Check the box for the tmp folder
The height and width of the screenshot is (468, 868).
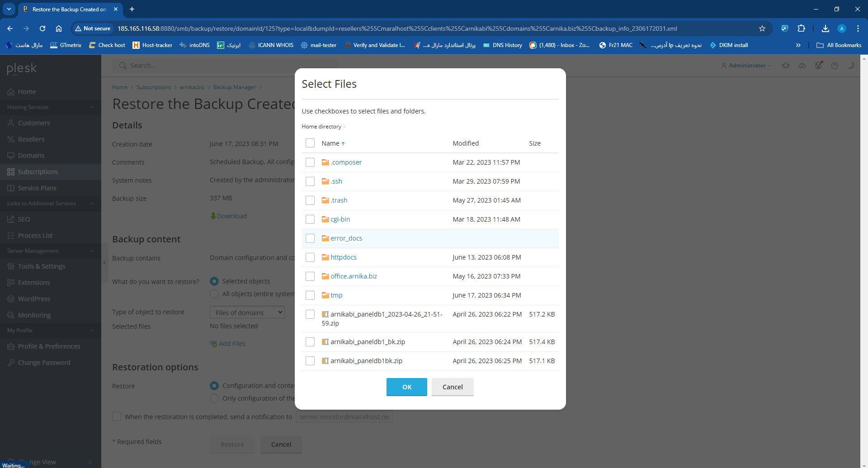(310, 295)
